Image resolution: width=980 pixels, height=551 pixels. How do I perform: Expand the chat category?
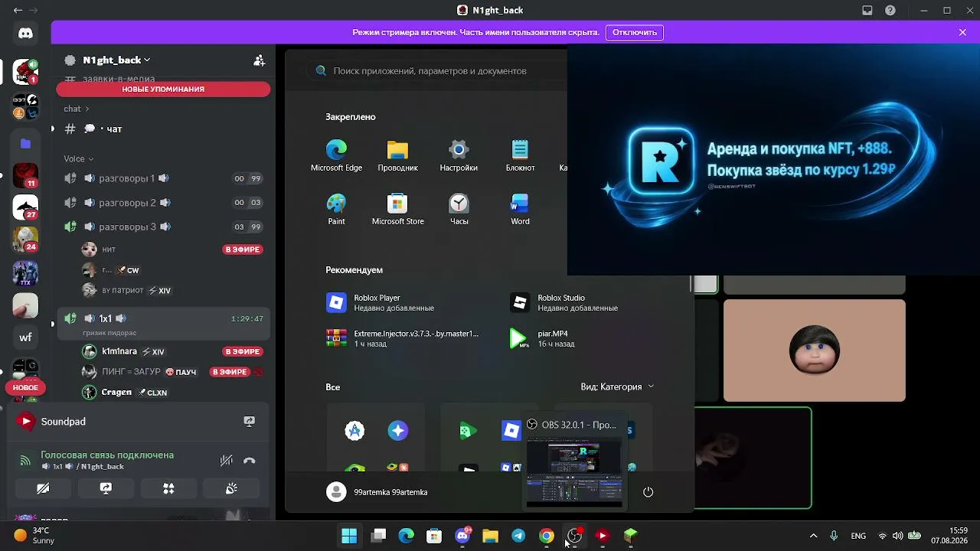(x=77, y=109)
